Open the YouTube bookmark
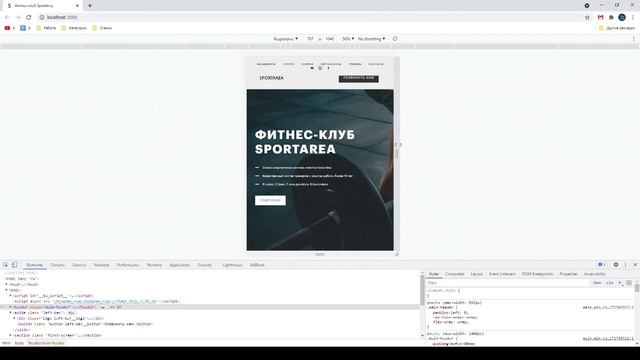The width and height of the screenshot is (640, 360). [x=9, y=28]
